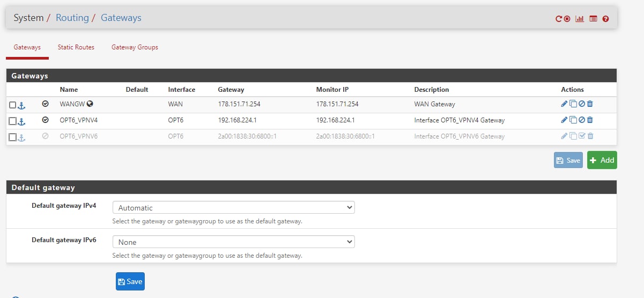Open the Default gateway IPv6 dropdown
The image size is (644, 298).
pyautogui.click(x=233, y=242)
